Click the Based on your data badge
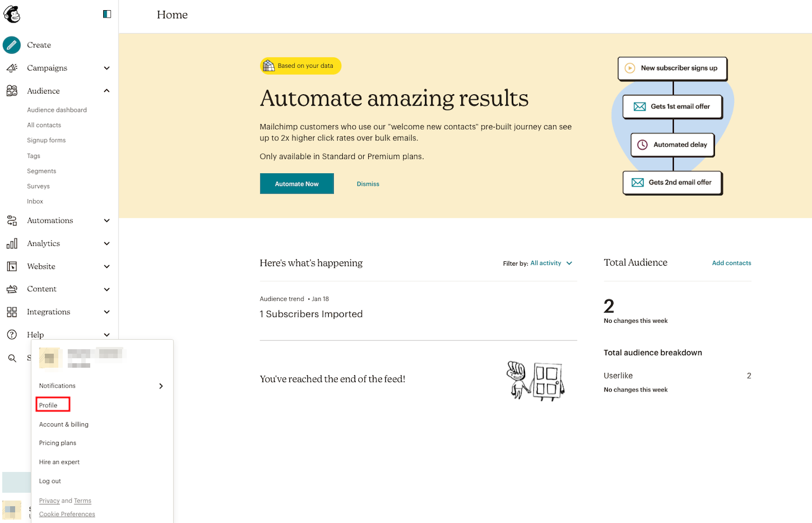812x523 pixels. tap(301, 66)
